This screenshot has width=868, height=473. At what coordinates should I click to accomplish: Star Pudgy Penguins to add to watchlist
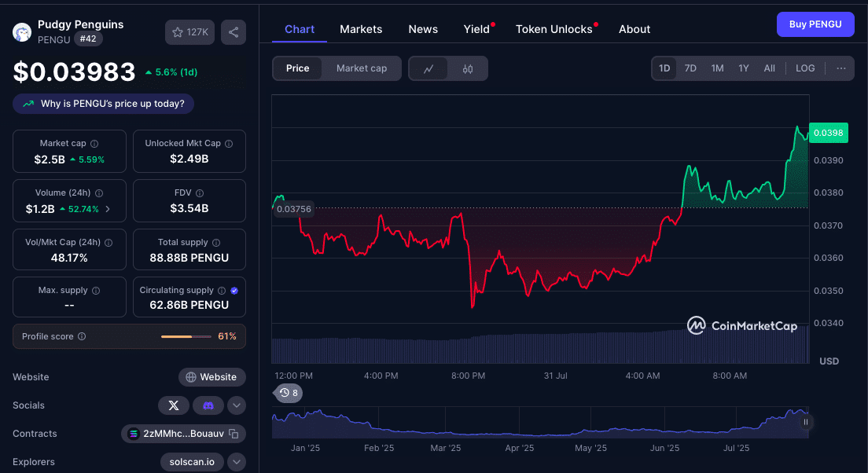(178, 32)
